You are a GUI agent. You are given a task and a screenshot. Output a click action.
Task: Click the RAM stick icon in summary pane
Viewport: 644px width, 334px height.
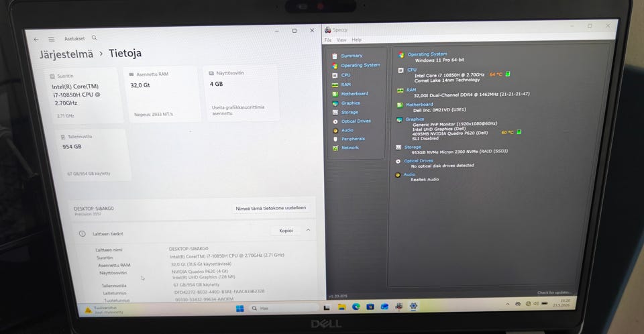(400, 91)
